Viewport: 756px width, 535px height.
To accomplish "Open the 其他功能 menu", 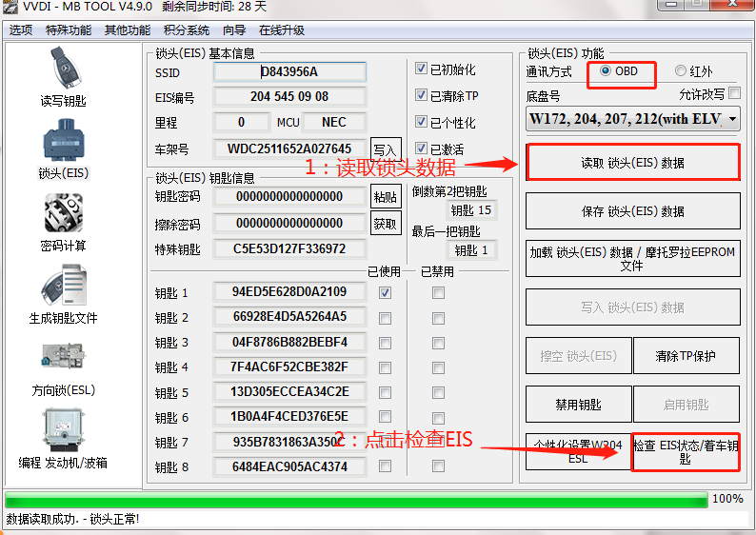I will [128, 30].
